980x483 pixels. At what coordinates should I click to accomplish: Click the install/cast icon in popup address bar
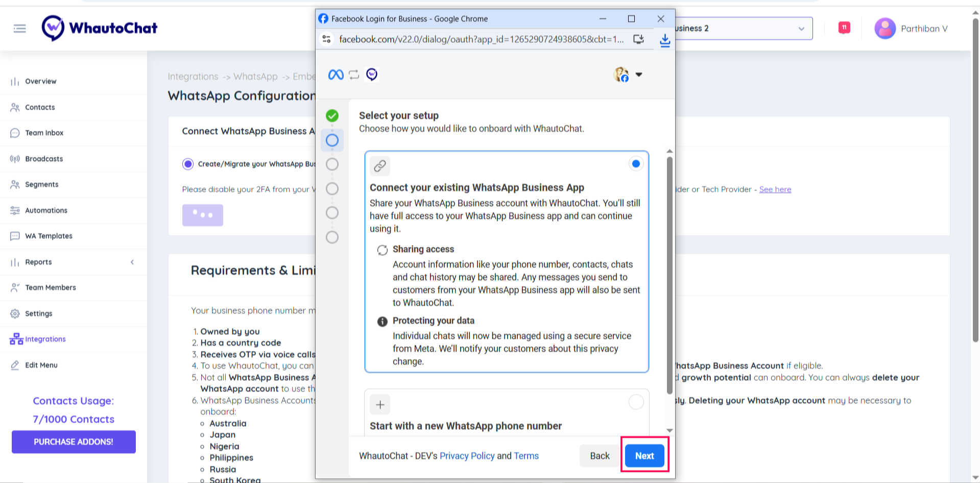[x=638, y=39]
